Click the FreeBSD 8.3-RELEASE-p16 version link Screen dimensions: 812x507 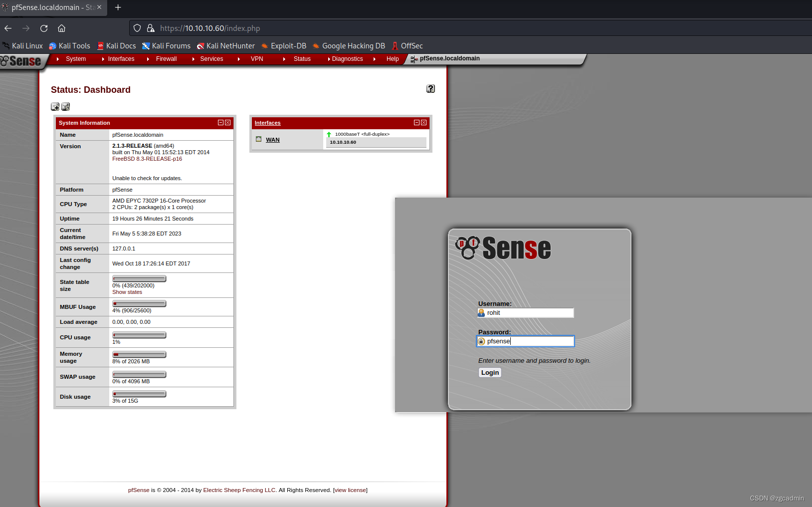(147, 159)
